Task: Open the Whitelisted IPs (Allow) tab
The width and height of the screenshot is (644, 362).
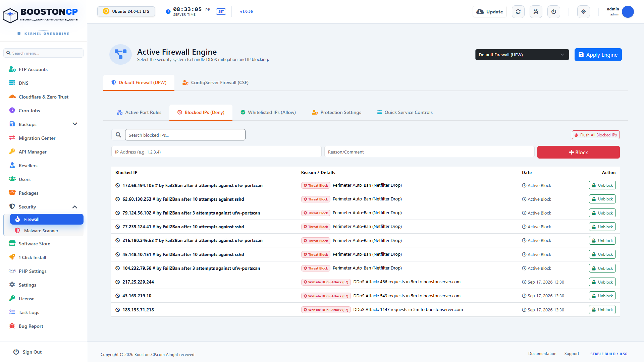Action: [268, 112]
